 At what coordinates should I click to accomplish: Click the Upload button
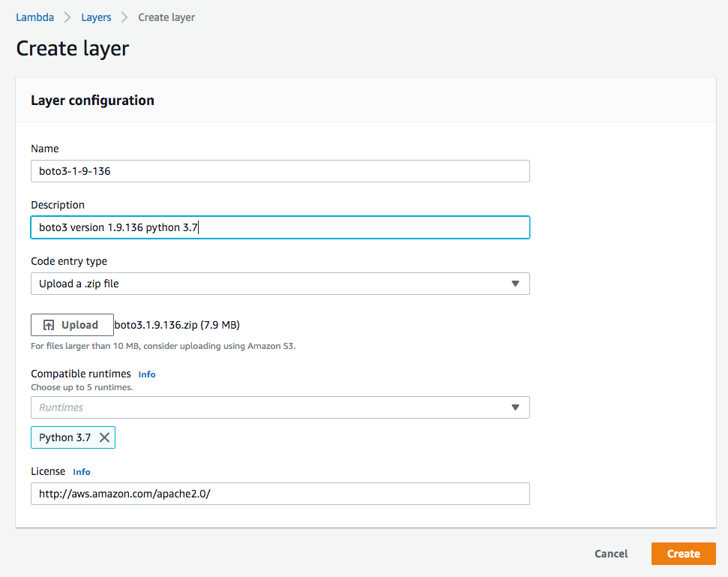tap(72, 325)
